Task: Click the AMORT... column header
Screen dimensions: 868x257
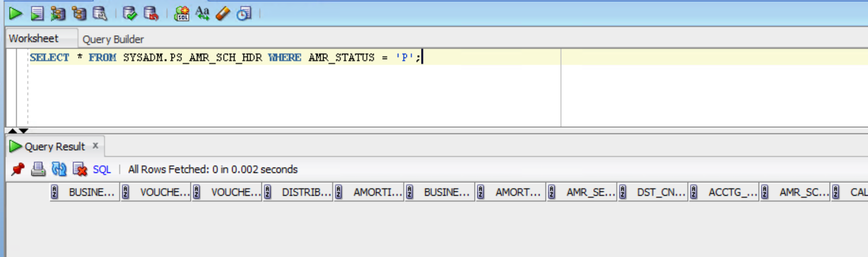Action: pos(511,192)
